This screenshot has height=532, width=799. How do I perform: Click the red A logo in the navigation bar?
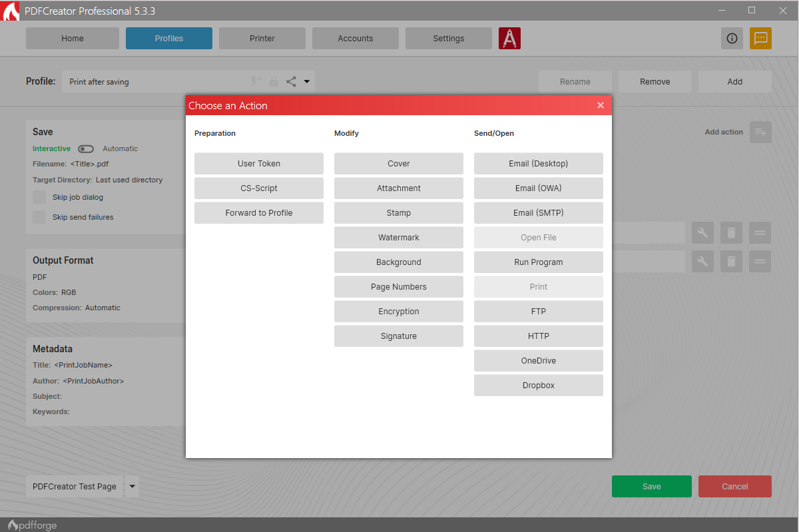click(x=509, y=38)
